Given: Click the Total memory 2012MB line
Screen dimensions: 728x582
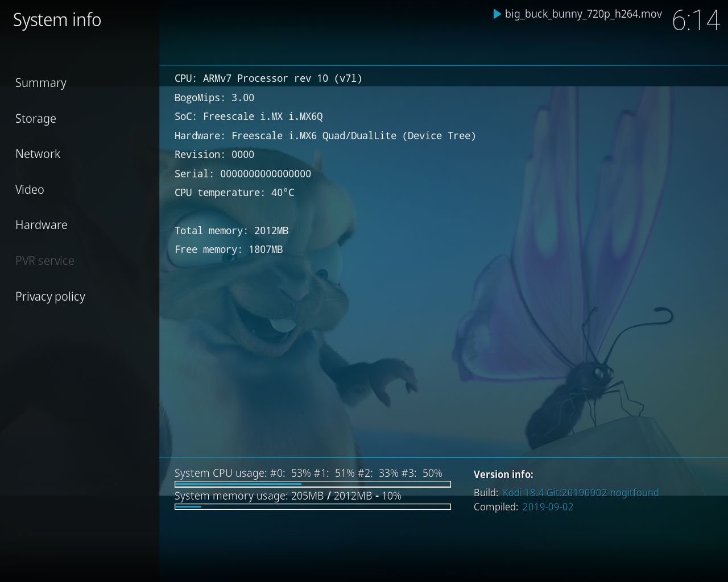Looking at the screenshot, I should pyautogui.click(x=231, y=231).
